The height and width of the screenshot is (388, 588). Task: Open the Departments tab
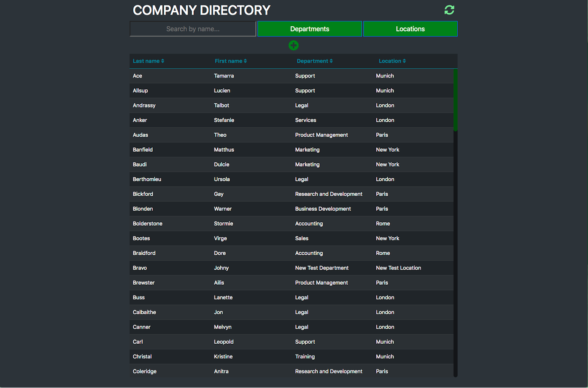point(309,29)
